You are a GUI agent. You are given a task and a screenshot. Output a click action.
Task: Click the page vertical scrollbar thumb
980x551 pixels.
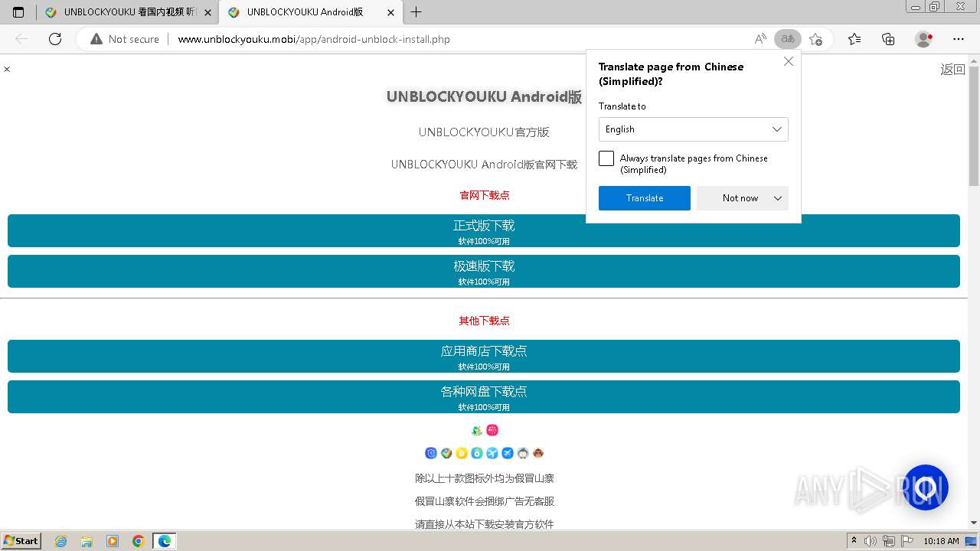tap(974, 126)
